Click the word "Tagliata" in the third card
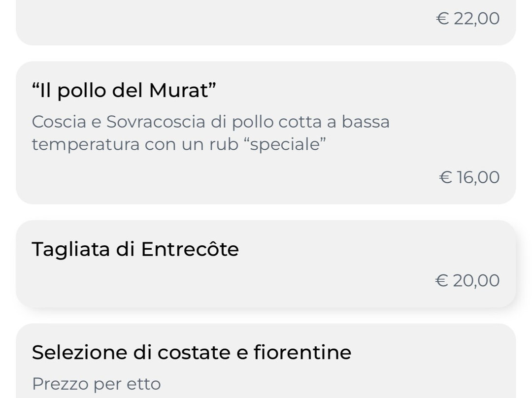Image resolution: width=532 pixels, height=398 pixels. click(x=71, y=249)
